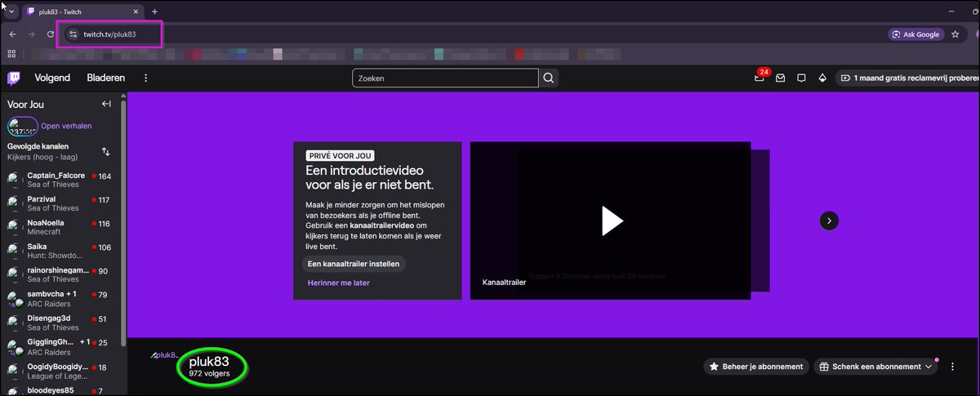This screenshot has width=980, height=396.
Task: Go forward in browser history
Action: coord(31,34)
